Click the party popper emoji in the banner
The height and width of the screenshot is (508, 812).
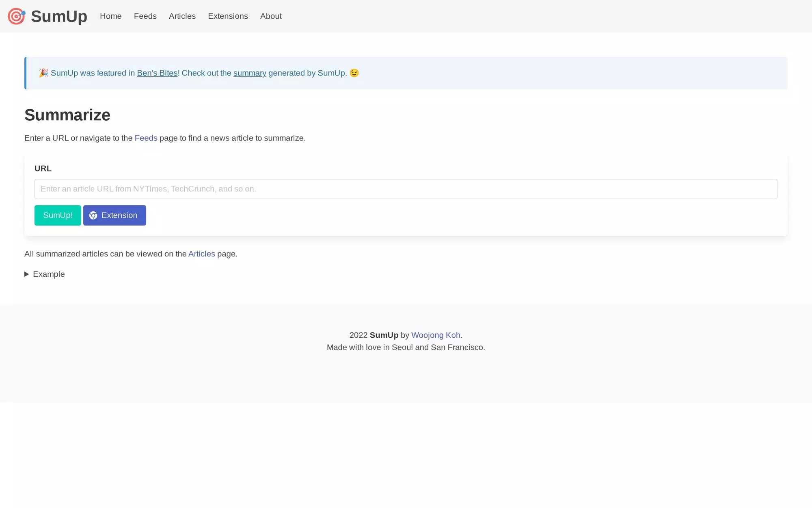pos(43,73)
